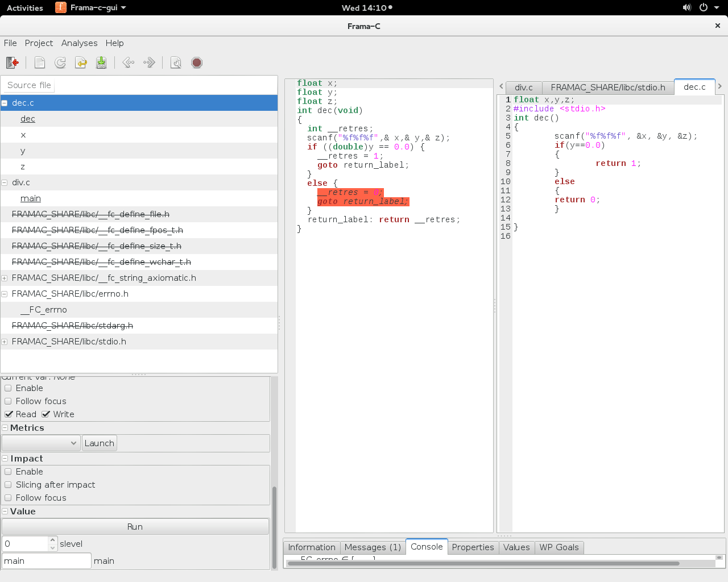Click the main entry point input field
Viewport: 728px width, 582px height.
(x=47, y=561)
